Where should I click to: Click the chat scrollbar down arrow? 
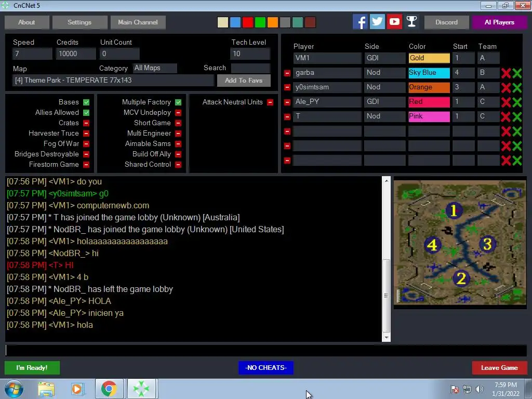tap(386, 338)
